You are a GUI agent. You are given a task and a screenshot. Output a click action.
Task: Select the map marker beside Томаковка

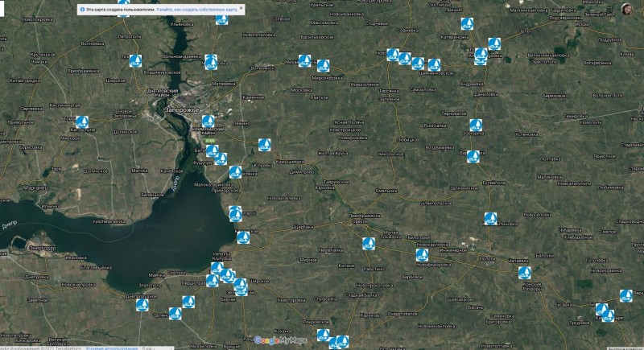(82, 122)
